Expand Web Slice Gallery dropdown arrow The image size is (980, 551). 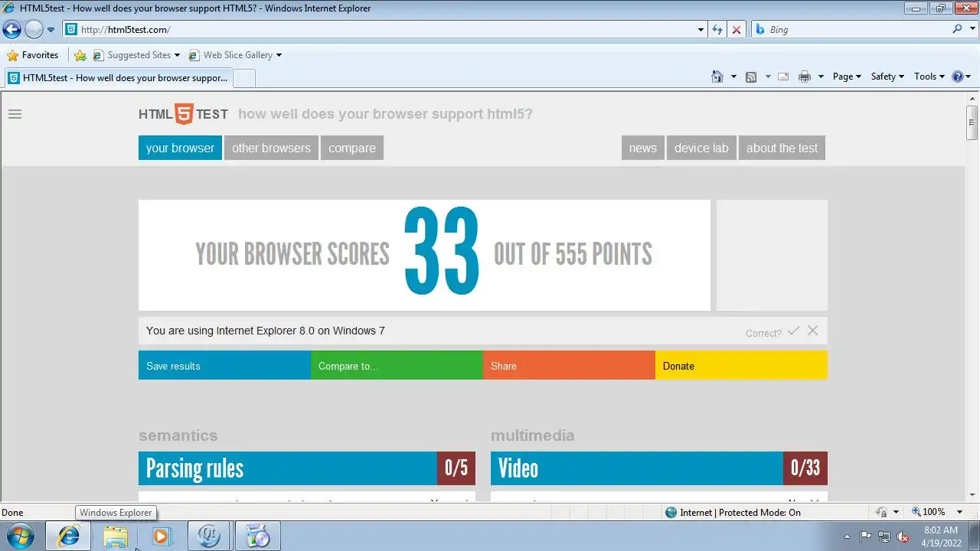[x=279, y=55]
